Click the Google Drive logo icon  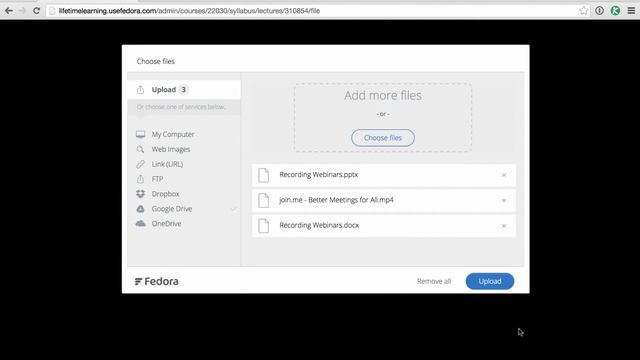coord(140,209)
